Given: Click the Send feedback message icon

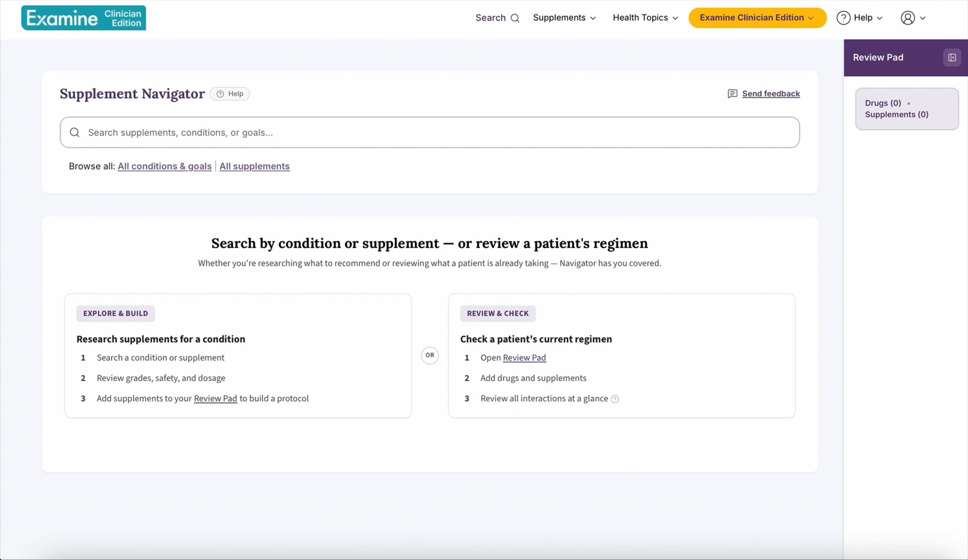Looking at the screenshot, I should pos(732,94).
